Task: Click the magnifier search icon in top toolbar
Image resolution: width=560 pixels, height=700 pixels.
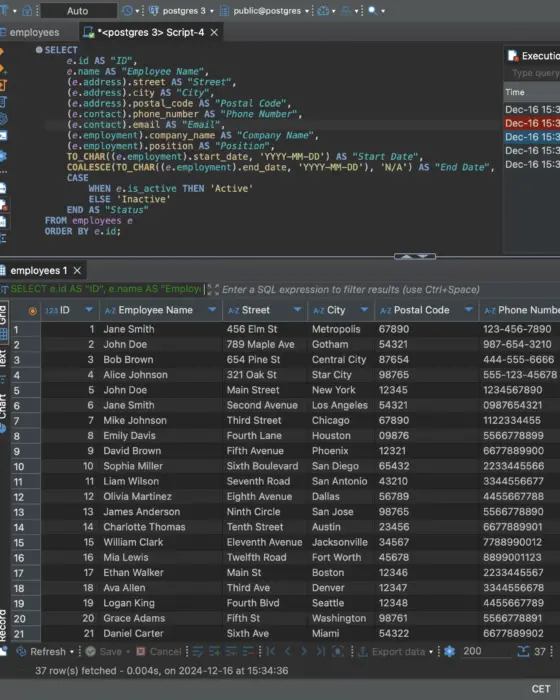Action: pyautogui.click(x=372, y=10)
